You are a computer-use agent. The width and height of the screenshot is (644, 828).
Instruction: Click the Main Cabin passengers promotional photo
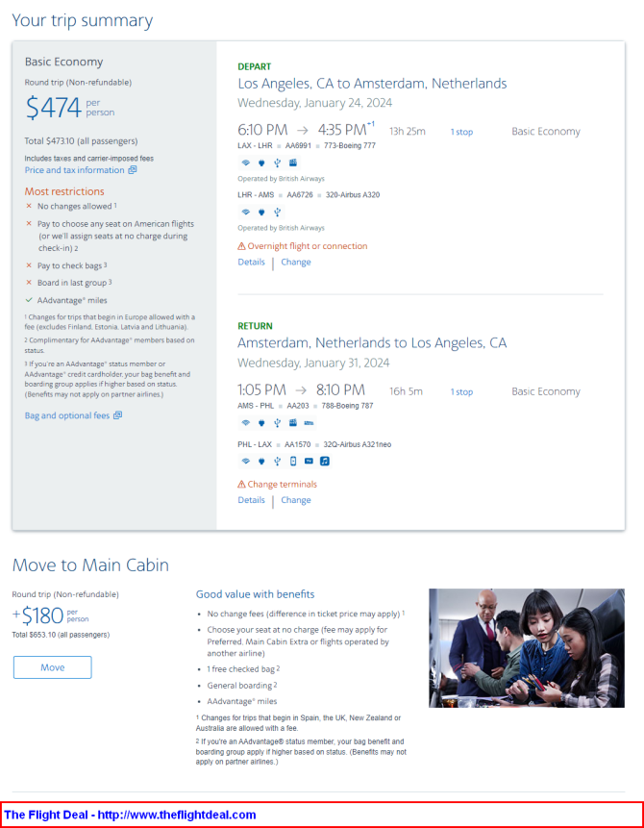(527, 648)
